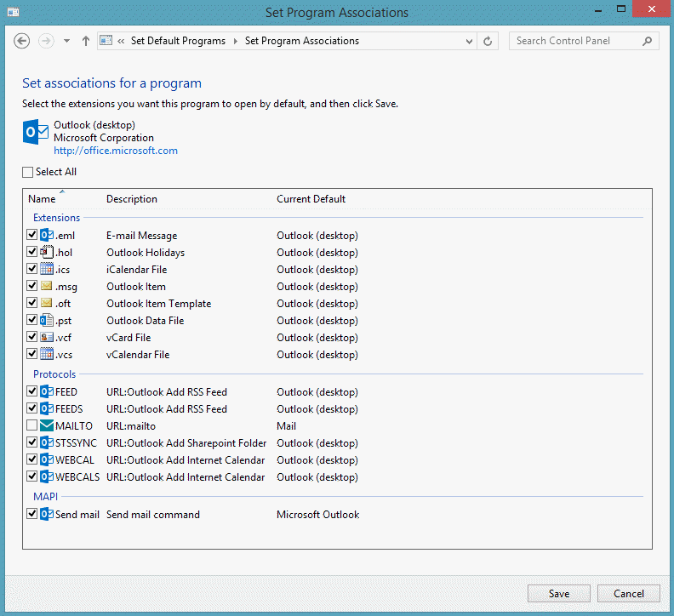This screenshot has height=616, width=674.
Task: Click the Control Panel icon in address bar
Action: pyautogui.click(x=106, y=40)
